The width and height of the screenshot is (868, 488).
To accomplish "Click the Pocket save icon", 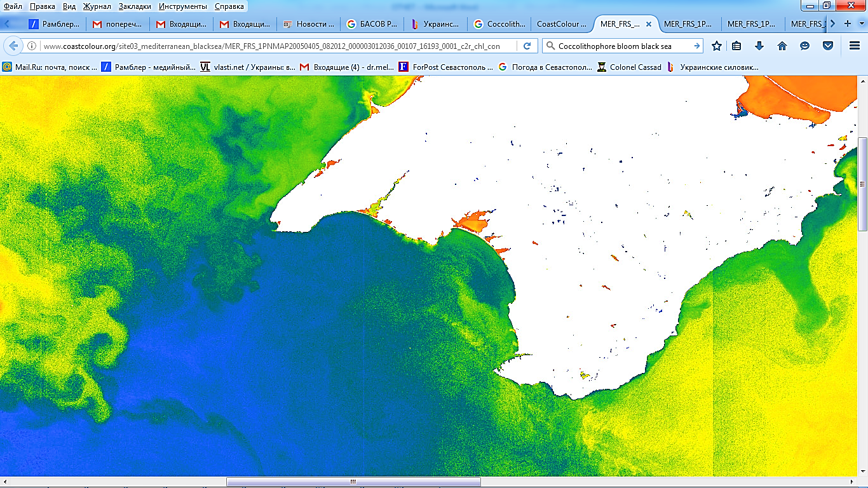I will pyautogui.click(x=828, y=46).
